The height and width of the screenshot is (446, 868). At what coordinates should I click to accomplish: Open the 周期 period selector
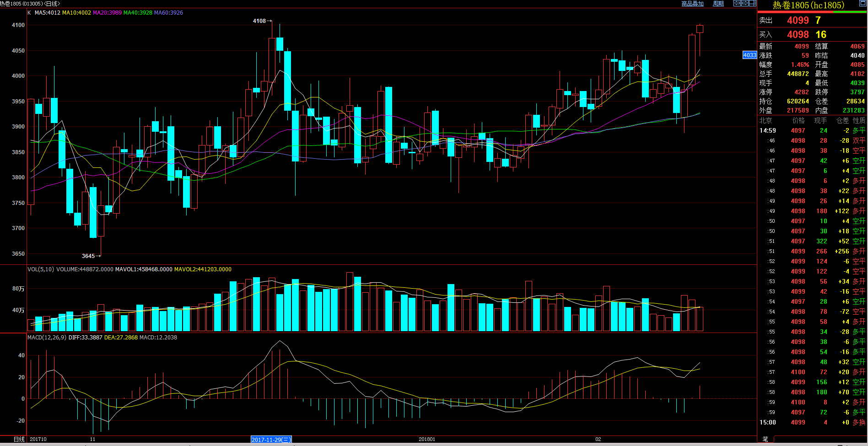coord(718,4)
